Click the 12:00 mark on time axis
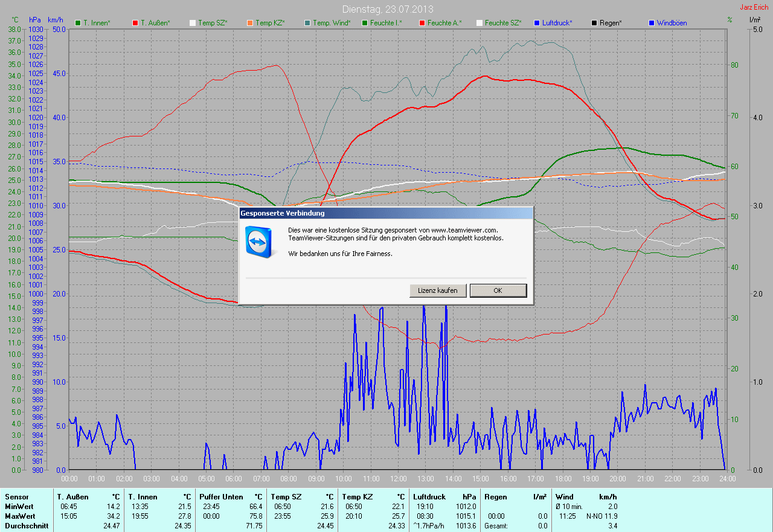This screenshot has width=773, height=532. [x=398, y=479]
